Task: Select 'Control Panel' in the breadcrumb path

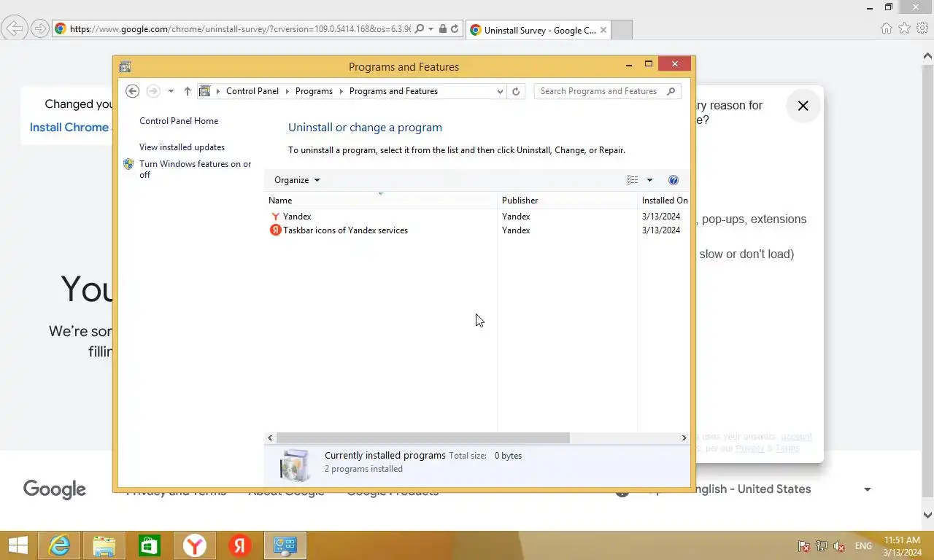Action: 252,91
